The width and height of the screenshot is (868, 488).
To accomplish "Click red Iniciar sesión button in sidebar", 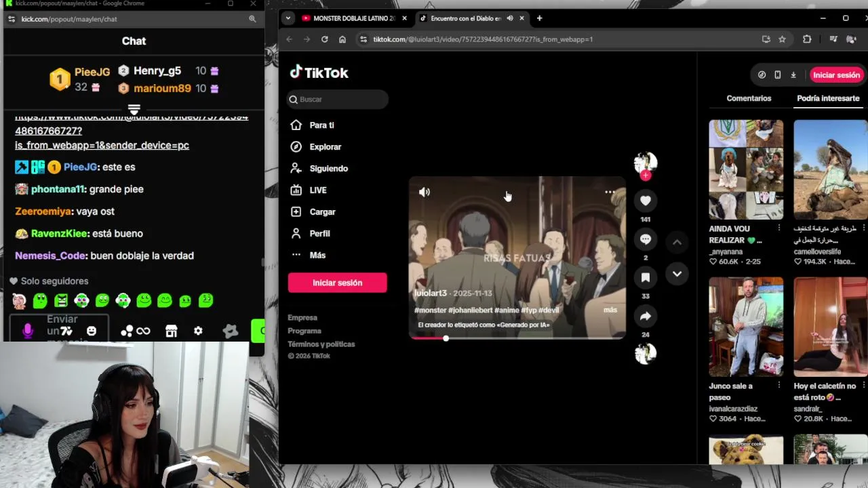I will [x=338, y=283].
